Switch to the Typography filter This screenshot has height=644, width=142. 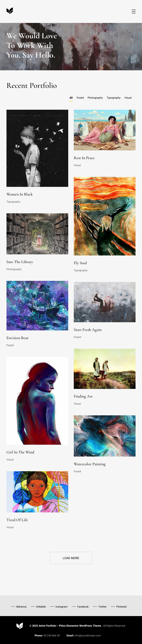[x=114, y=98]
